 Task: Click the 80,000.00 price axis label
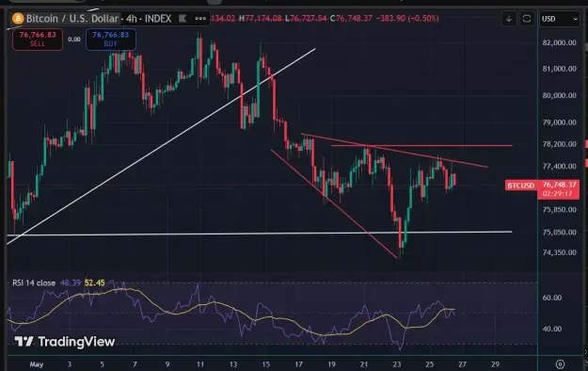559,95
